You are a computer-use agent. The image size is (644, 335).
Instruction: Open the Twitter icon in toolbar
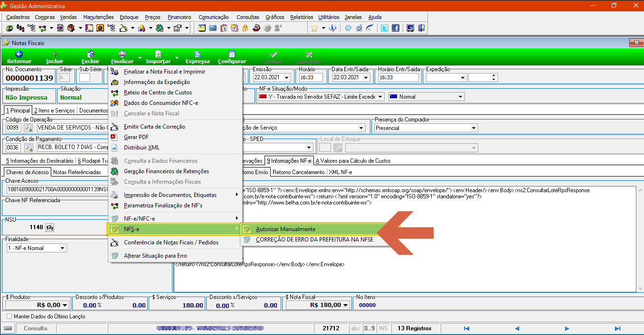pos(385,28)
